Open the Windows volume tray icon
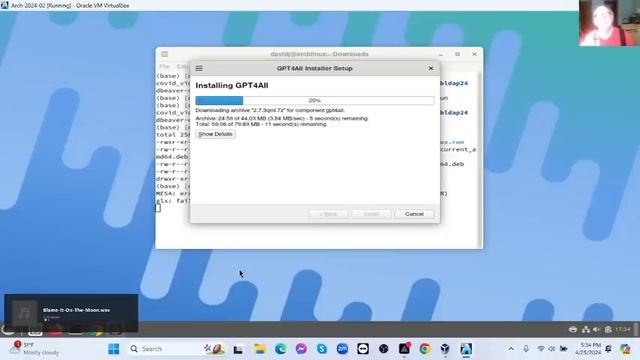The width and height of the screenshot is (640, 360). pos(552,349)
